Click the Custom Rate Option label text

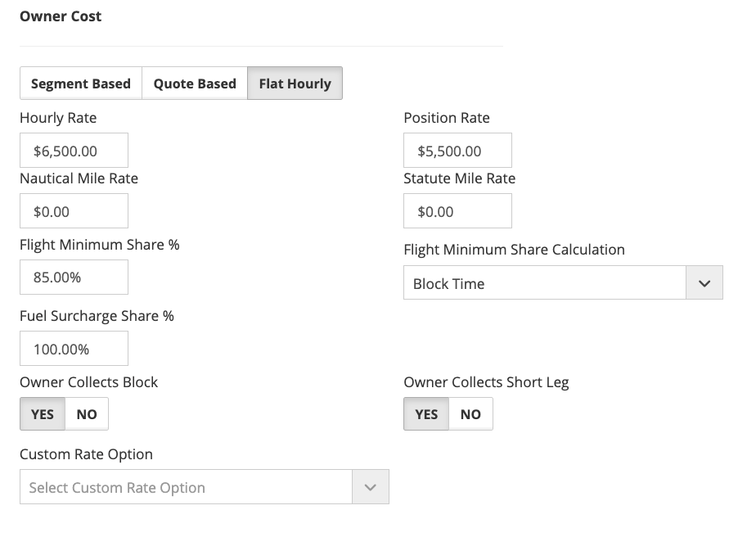pos(86,454)
